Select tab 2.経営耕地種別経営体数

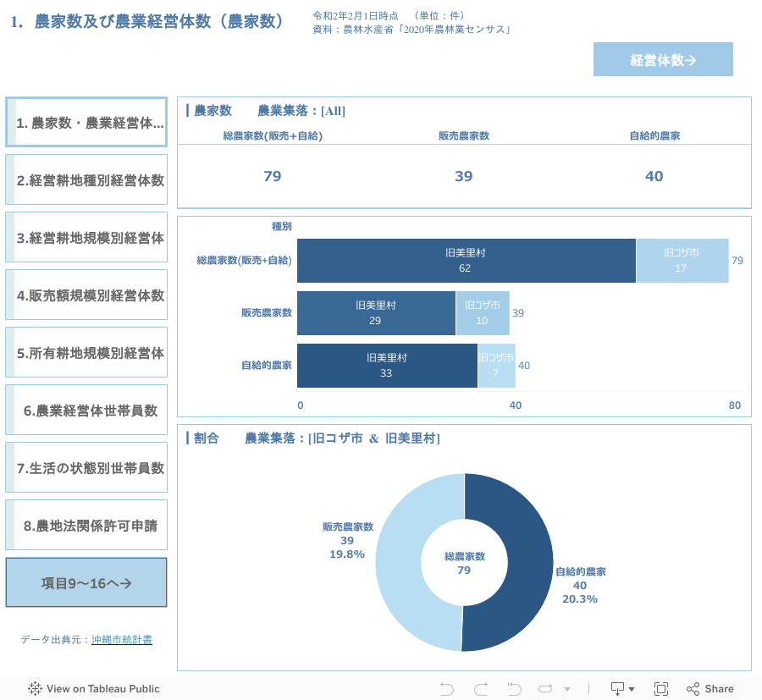pyautogui.click(x=87, y=180)
